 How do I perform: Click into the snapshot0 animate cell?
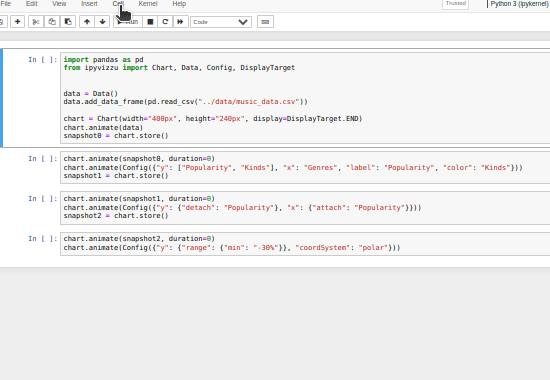tap(305, 167)
